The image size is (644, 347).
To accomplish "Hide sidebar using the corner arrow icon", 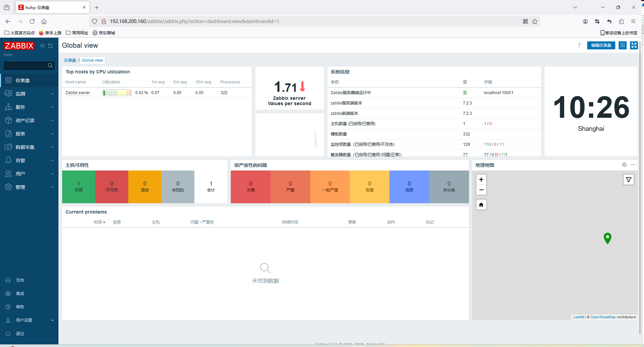I will click(x=50, y=46).
